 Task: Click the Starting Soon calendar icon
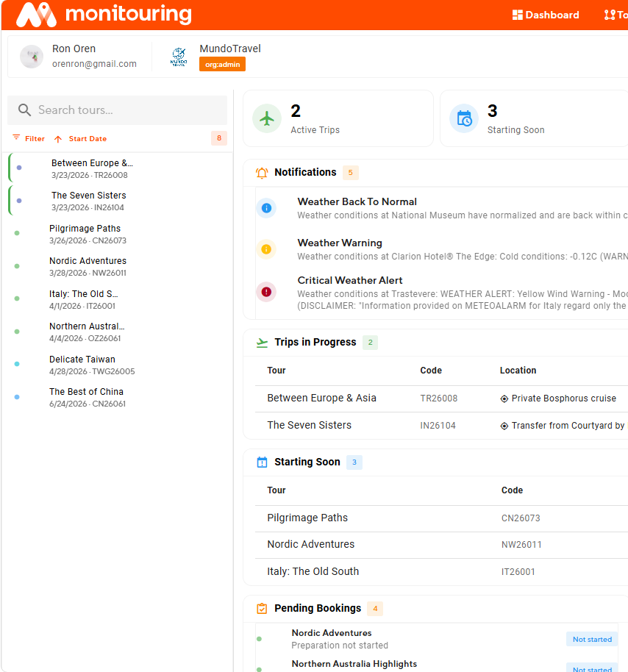click(x=464, y=118)
